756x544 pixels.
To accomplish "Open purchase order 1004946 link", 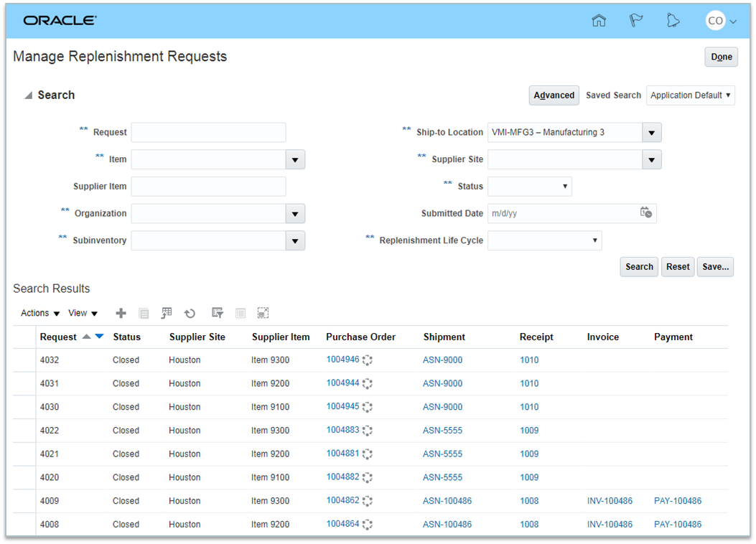I will 342,360.
